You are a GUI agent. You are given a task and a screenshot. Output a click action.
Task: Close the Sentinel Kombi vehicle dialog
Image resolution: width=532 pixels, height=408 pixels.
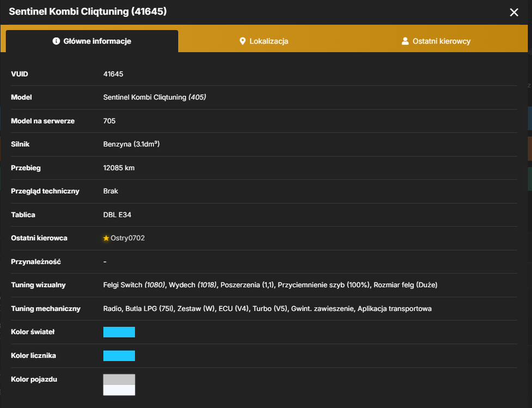[513, 13]
